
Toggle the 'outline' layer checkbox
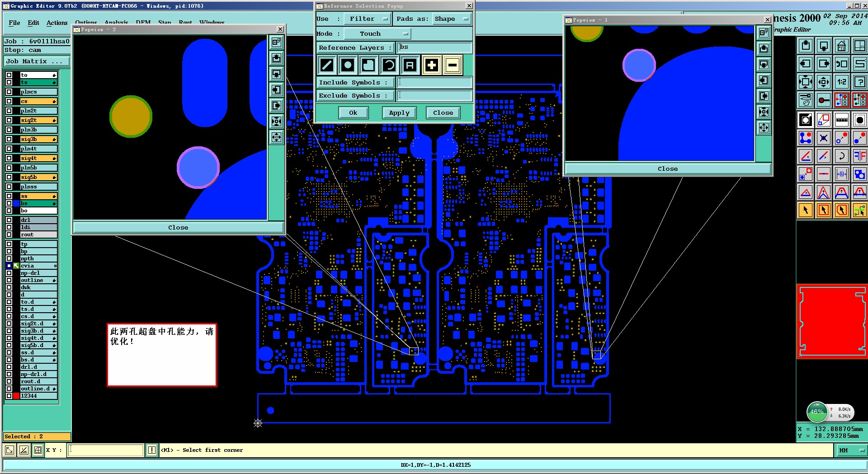point(9,280)
